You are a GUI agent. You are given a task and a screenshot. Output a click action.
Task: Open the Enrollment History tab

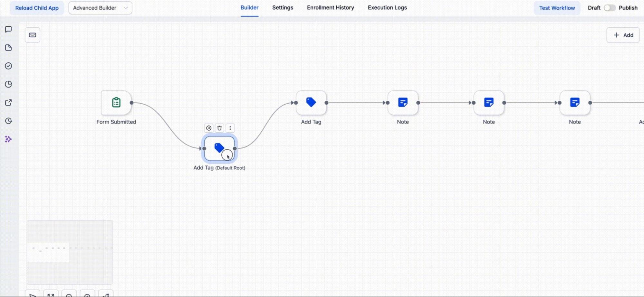tap(330, 8)
